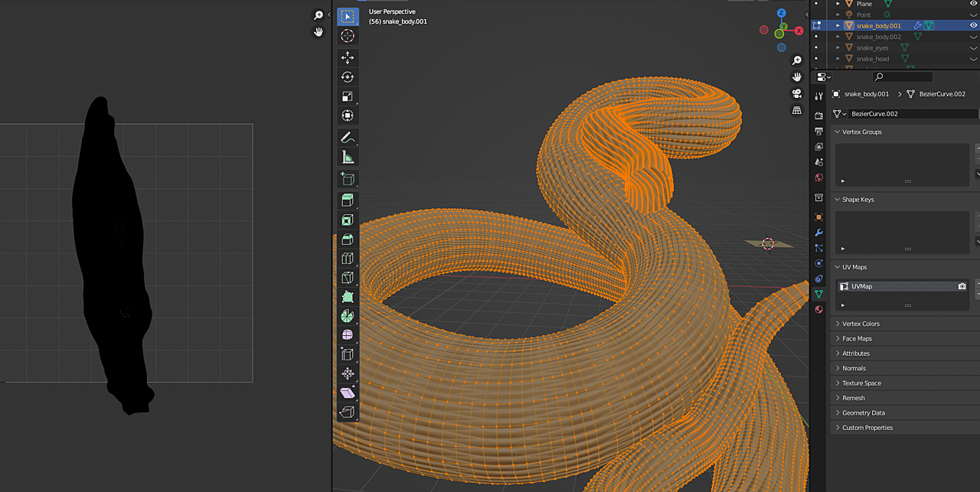Expand the Texture Space panel
The image size is (980, 492).
pos(837,383)
